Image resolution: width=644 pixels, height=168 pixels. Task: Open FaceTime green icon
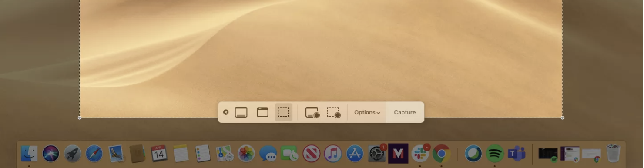(289, 153)
